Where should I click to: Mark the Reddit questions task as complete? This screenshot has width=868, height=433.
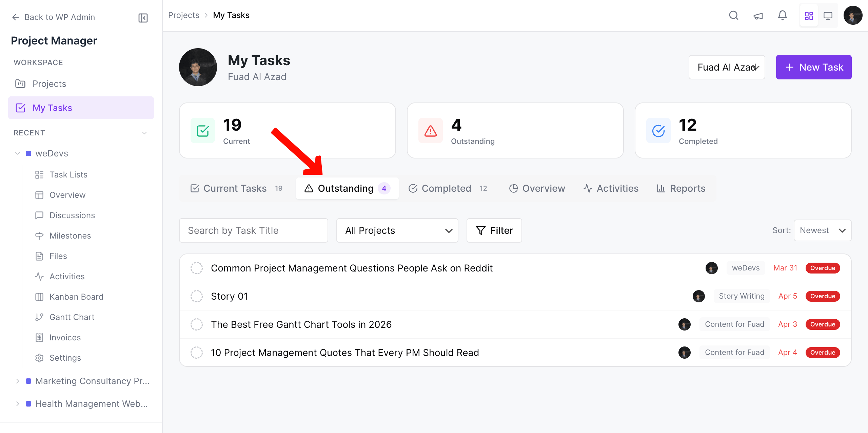[197, 268]
